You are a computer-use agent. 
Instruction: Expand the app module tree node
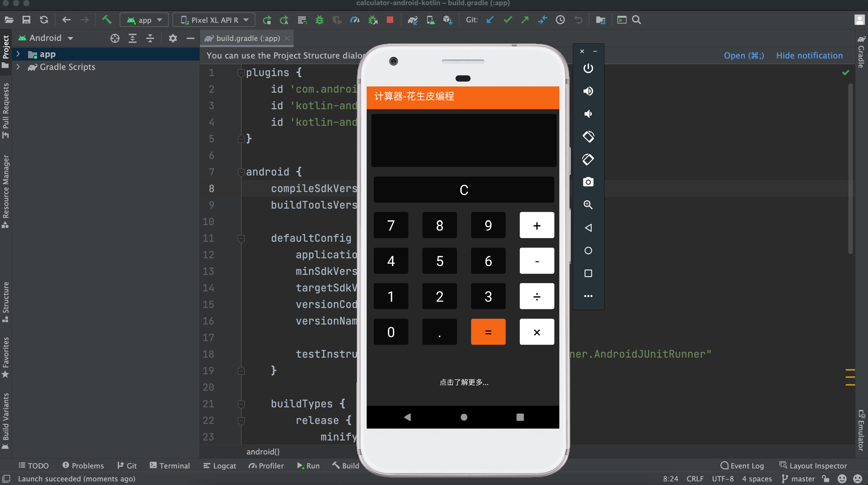pos(18,54)
